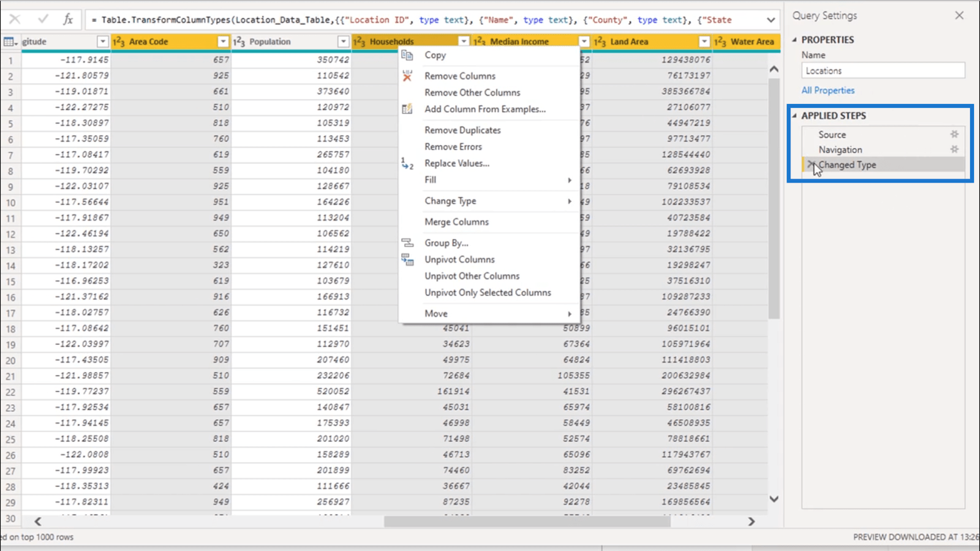Click the fx function icon
This screenshot has width=980, height=551.
68,20
